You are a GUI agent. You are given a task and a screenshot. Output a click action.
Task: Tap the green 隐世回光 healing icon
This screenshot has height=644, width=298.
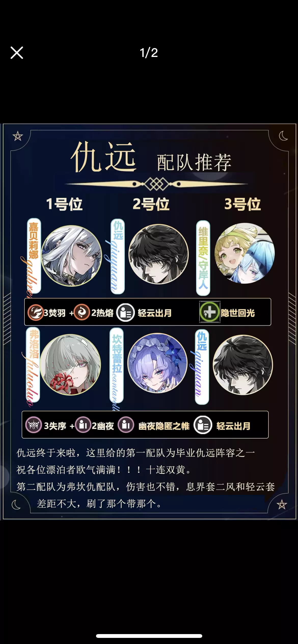[x=209, y=312]
